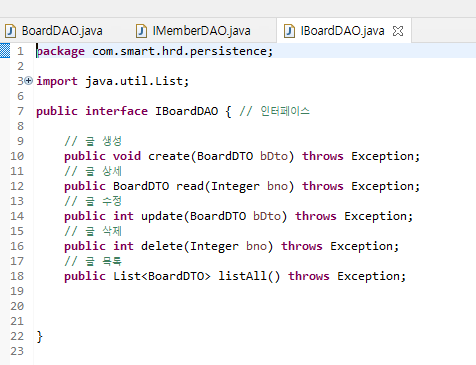
Task: Click 'com.smart.hrd.persistence' on line 1
Action: pos(179,51)
